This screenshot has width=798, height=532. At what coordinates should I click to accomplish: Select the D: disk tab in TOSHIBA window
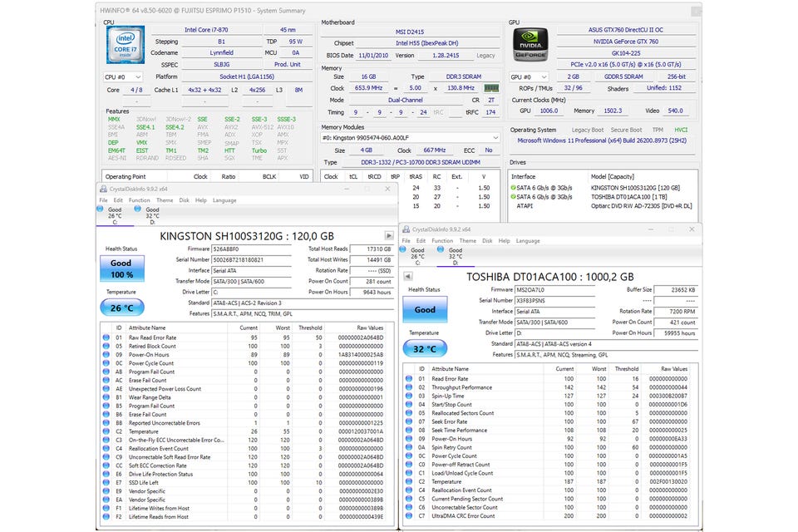pos(454,257)
